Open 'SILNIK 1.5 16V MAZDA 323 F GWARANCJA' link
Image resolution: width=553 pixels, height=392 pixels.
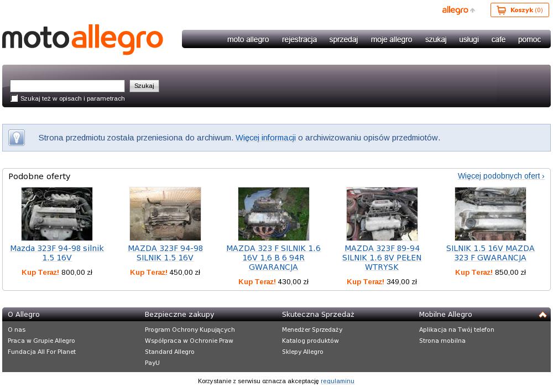tap(490, 253)
